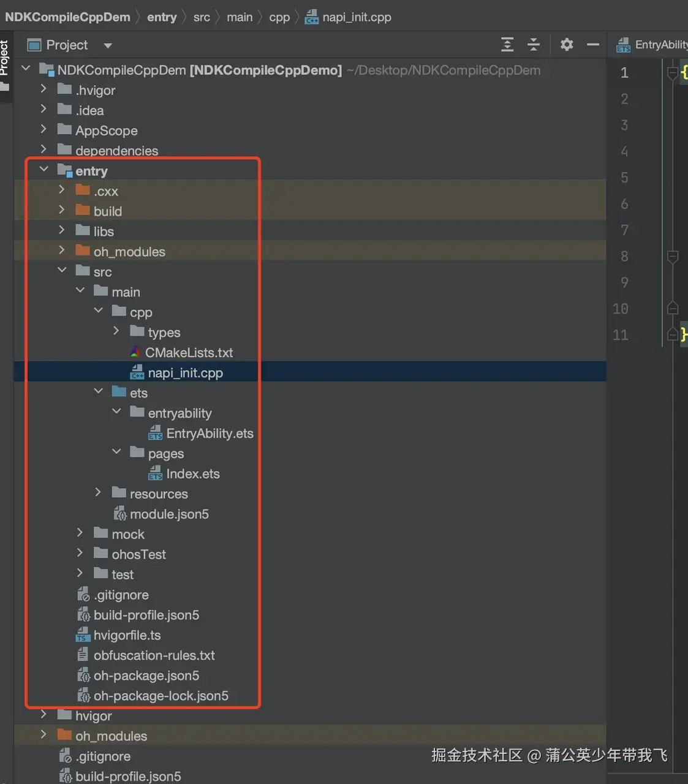Viewport: 688px width, 784px height.
Task: Collapse the main folder
Action: [80, 290]
